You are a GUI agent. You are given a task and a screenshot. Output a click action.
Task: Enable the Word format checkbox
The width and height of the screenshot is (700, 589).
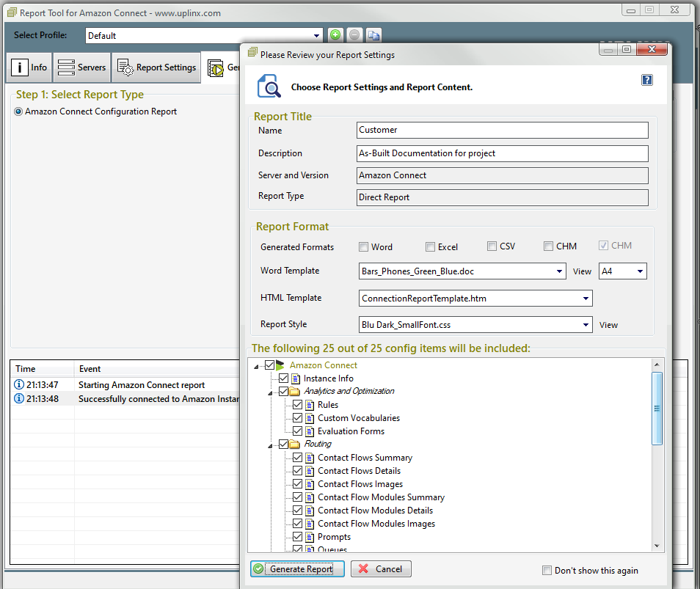coord(363,246)
